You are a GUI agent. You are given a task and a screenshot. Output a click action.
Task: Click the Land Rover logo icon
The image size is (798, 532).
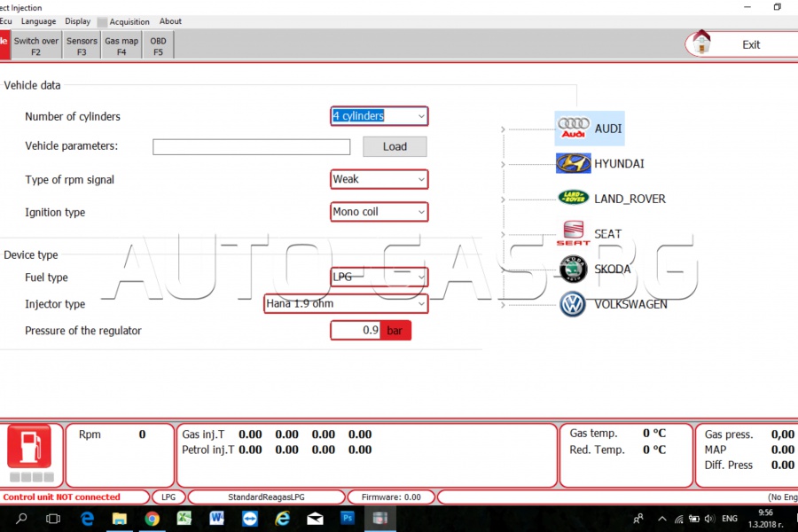tap(574, 198)
